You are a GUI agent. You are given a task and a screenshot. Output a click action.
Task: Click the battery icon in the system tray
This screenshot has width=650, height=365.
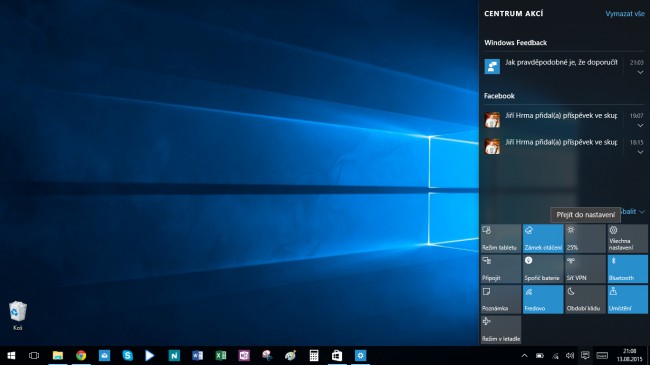coord(540,355)
